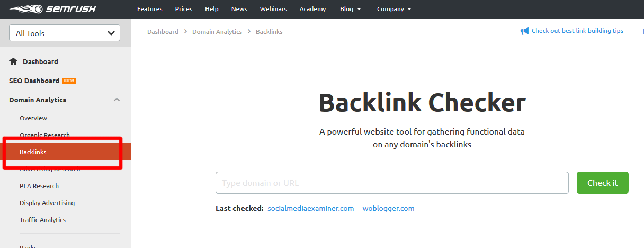Expand the Company menu dropdown
The image size is (644, 248).
click(394, 9)
